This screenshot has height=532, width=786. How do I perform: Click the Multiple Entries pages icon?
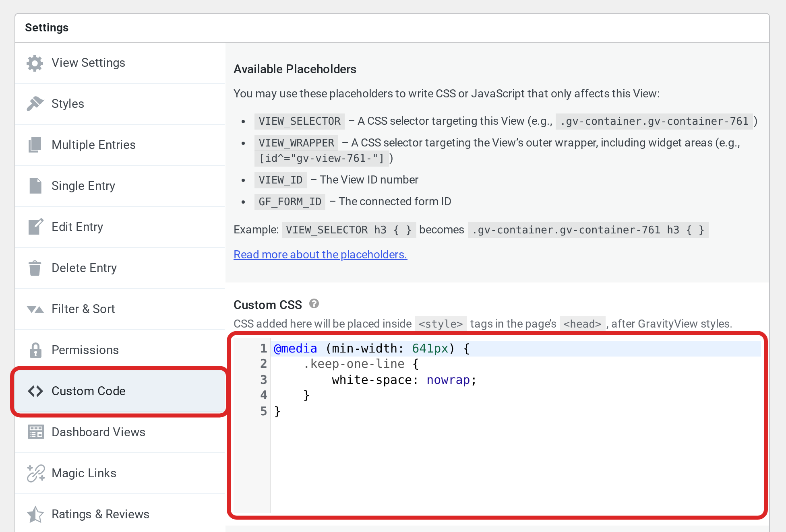pyautogui.click(x=35, y=145)
